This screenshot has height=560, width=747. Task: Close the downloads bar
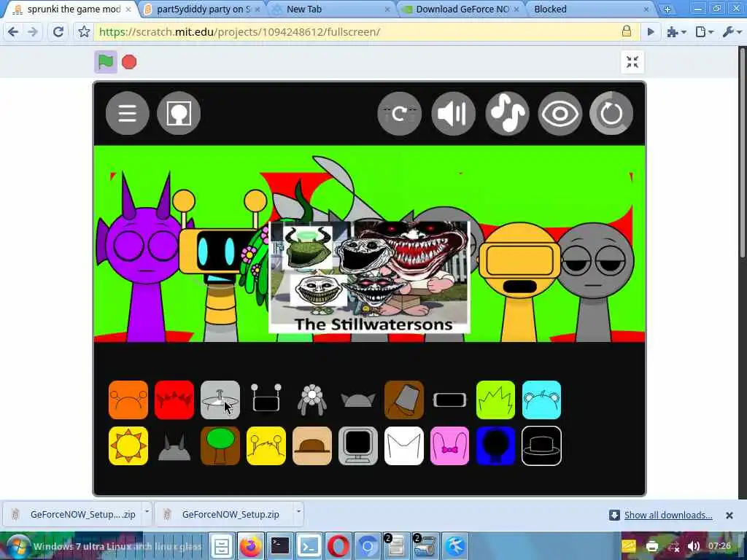(x=729, y=516)
